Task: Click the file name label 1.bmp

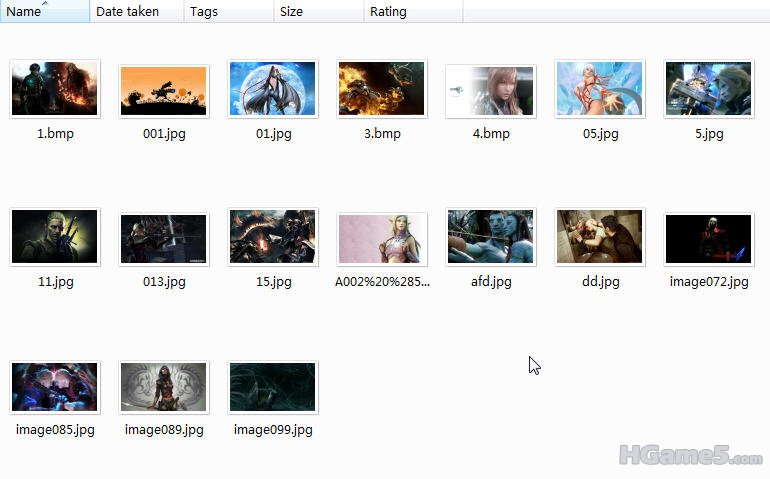Action: [x=55, y=134]
